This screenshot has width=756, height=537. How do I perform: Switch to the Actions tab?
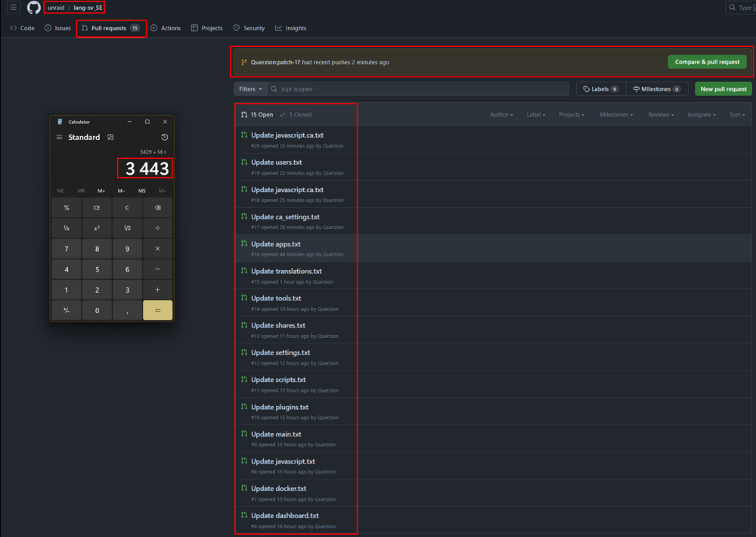pos(166,28)
